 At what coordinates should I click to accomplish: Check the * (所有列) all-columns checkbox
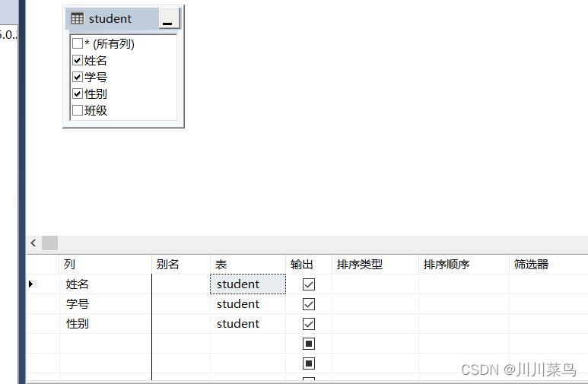(78, 43)
